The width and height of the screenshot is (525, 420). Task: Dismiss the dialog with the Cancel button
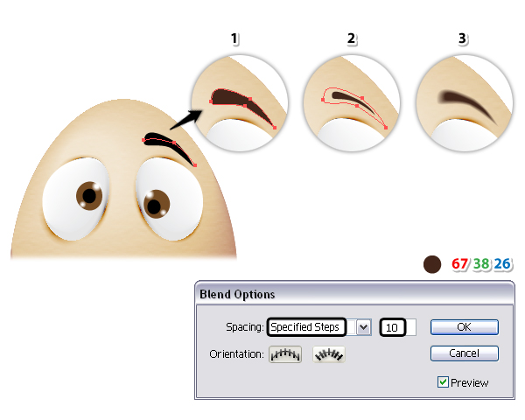tap(465, 353)
